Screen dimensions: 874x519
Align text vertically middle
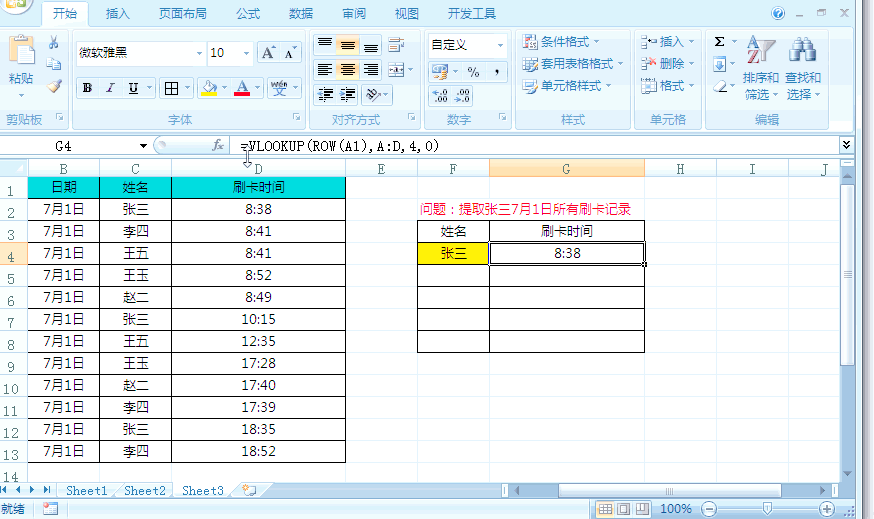pyautogui.click(x=347, y=45)
